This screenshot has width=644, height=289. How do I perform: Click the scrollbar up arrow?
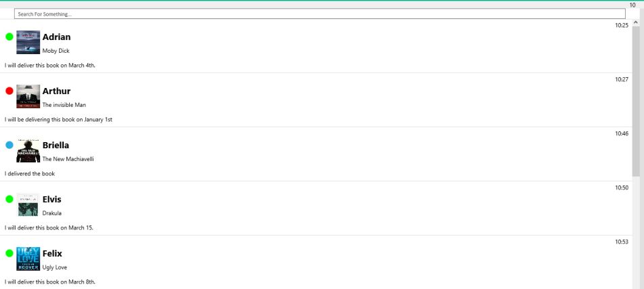click(636, 24)
